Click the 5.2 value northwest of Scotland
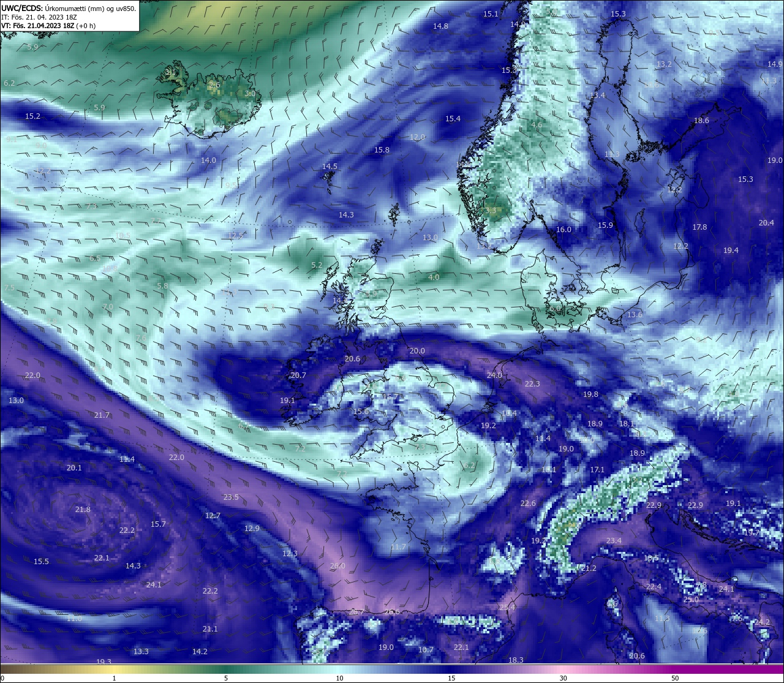The width and height of the screenshot is (784, 683). (317, 266)
